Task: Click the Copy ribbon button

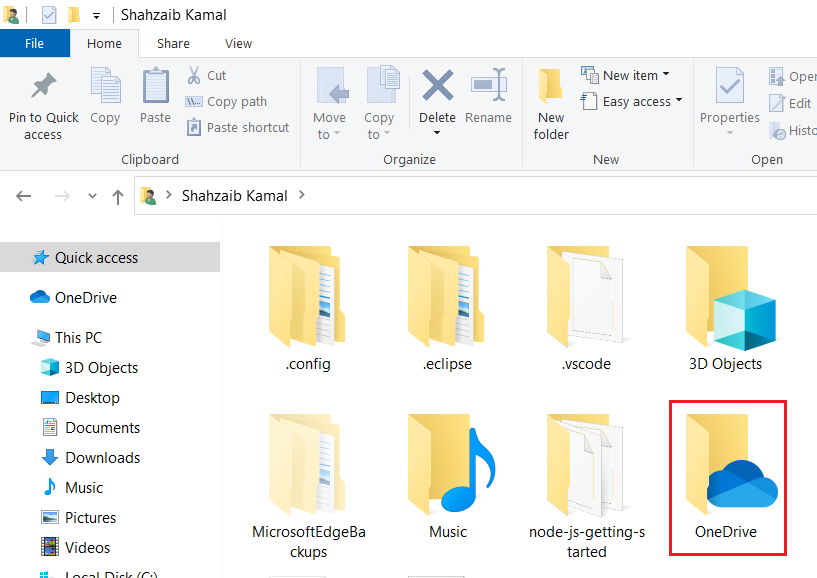Action: (105, 96)
